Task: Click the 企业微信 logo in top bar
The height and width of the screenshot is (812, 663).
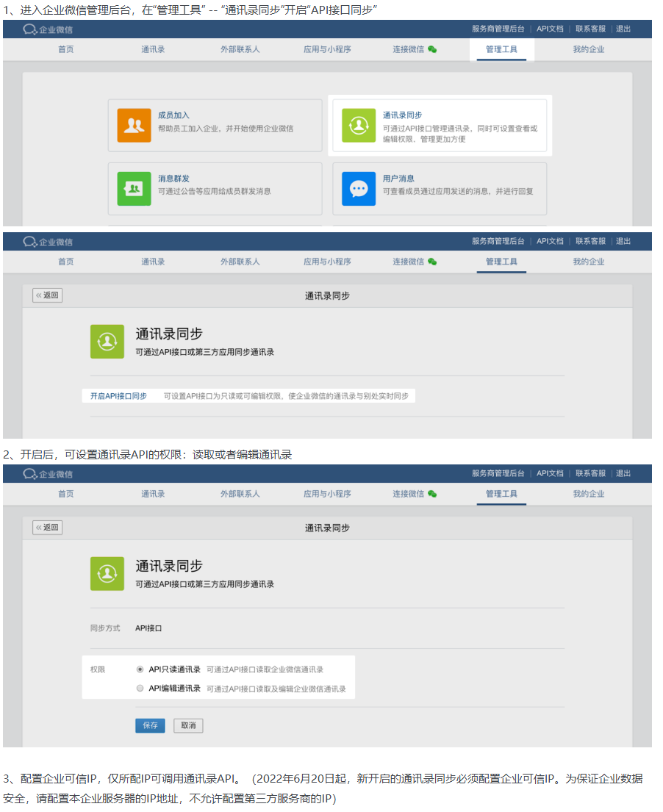Action: (46, 29)
